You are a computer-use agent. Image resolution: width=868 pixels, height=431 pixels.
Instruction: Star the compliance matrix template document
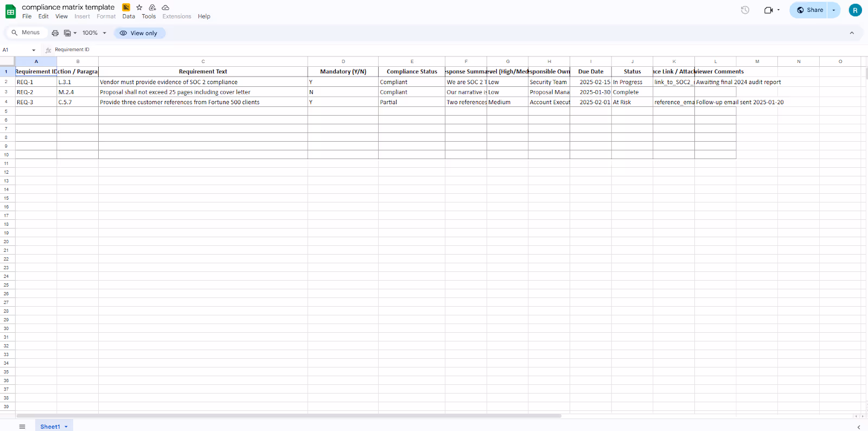[139, 7]
